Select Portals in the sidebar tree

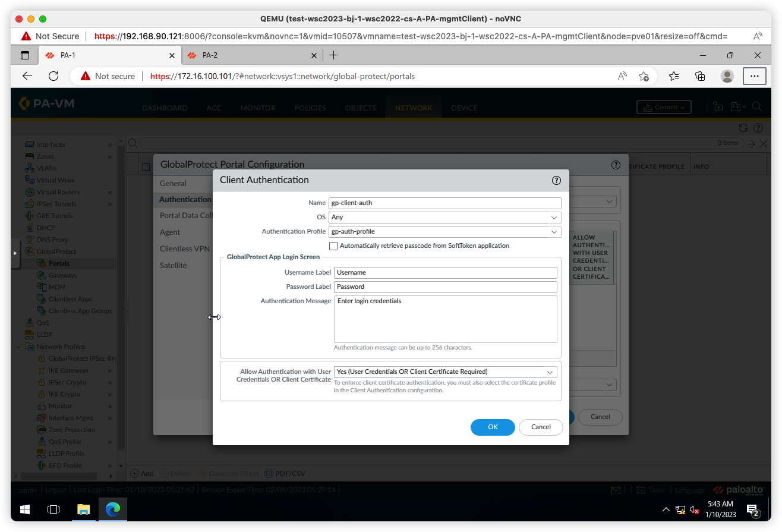coord(59,263)
